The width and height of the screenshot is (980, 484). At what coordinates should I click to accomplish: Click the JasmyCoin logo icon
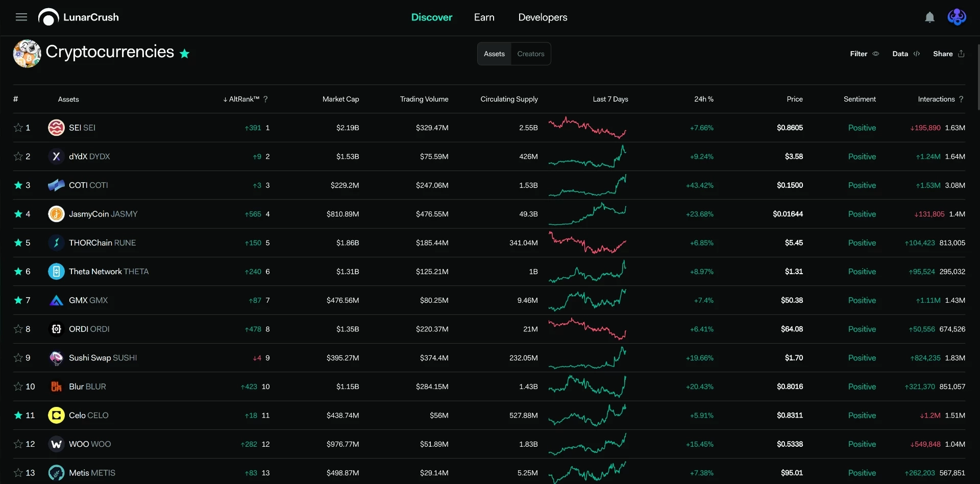56,214
